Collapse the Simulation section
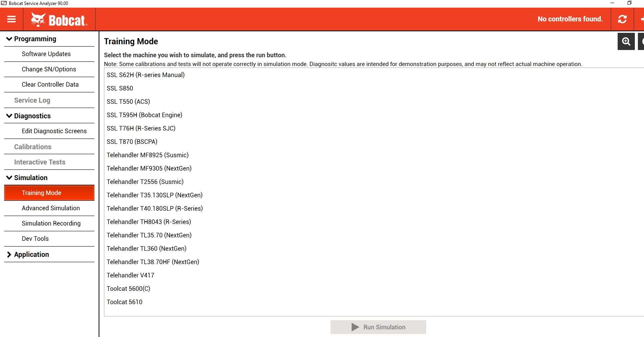This screenshot has height=337, width=644. (9, 177)
